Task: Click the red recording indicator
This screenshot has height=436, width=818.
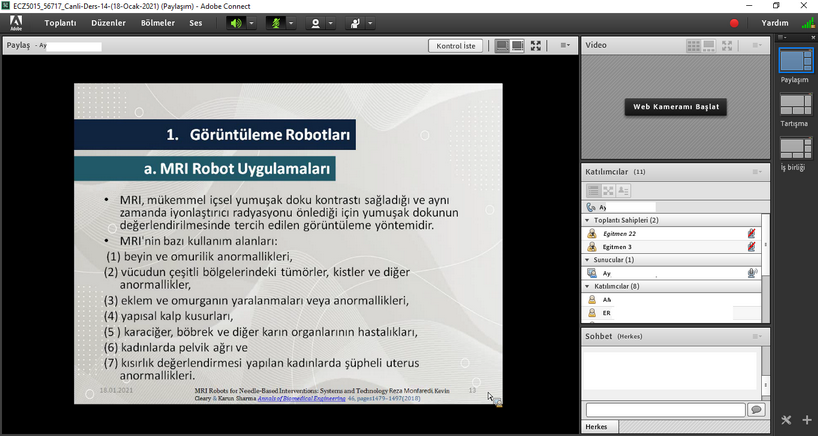Action: (x=734, y=23)
